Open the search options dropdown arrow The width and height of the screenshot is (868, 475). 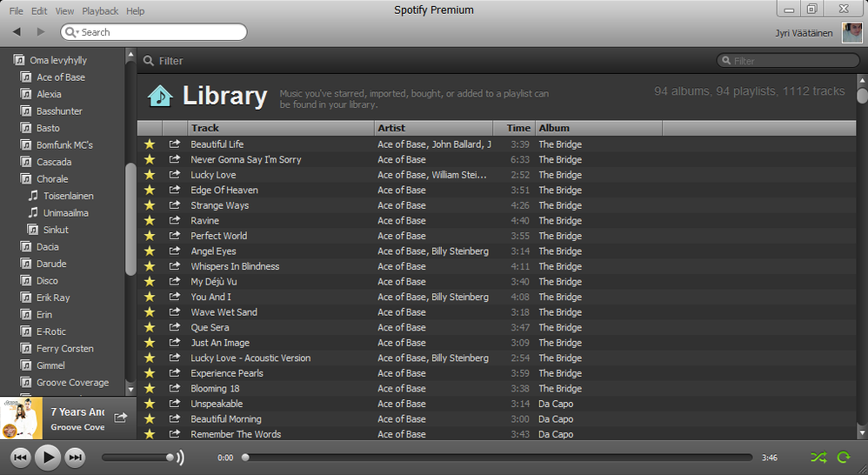click(77, 32)
